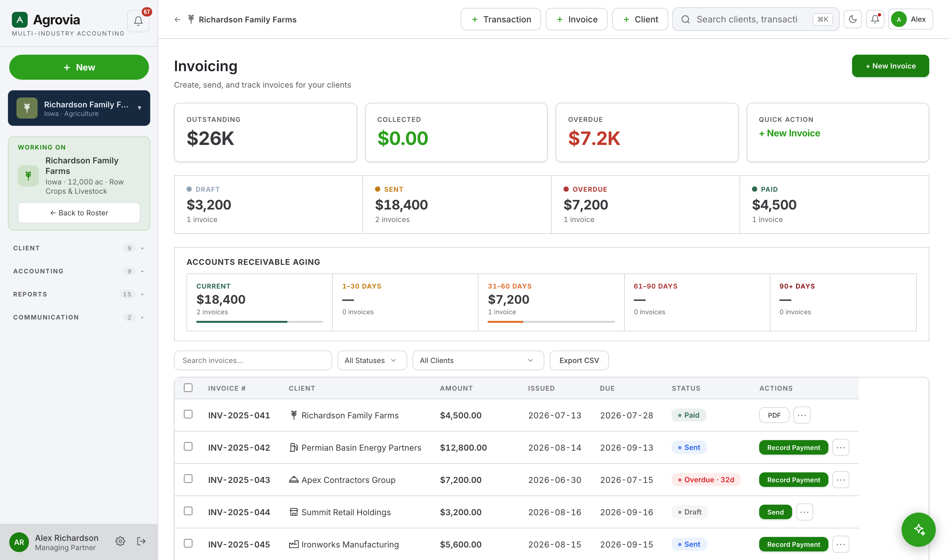Toggle the select-all invoices checkbox
Image resolution: width=949 pixels, height=560 pixels.
pos(188,387)
